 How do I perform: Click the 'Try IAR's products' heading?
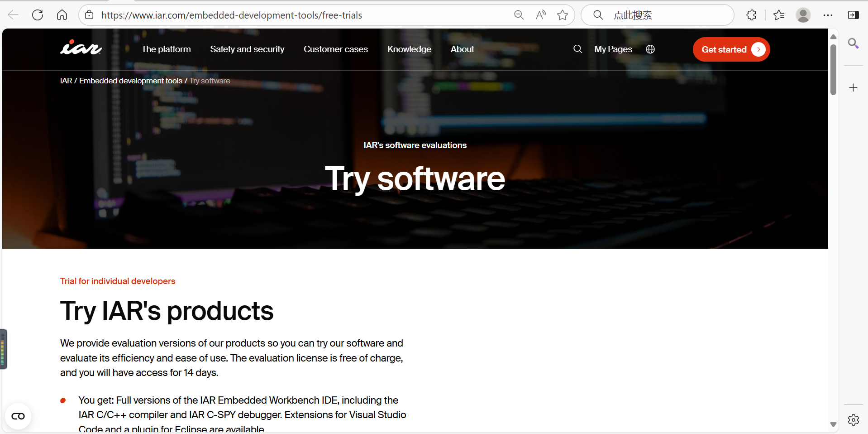167,311
